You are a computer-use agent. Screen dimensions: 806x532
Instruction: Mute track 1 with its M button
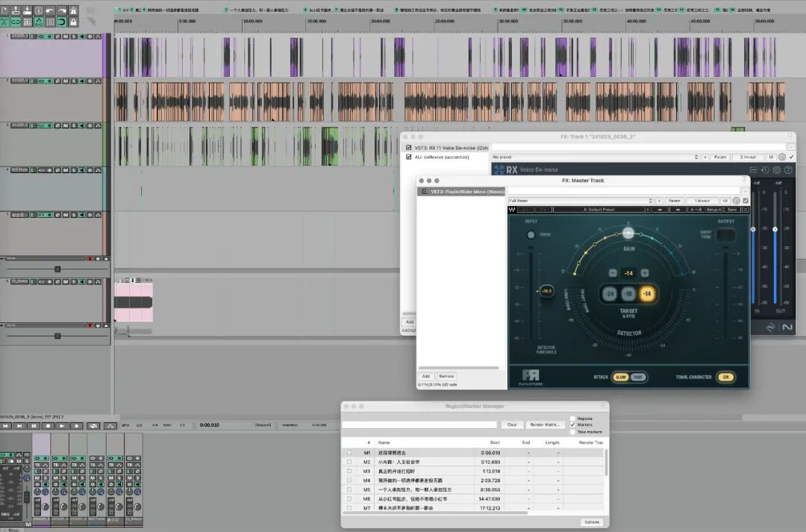(66, 37)
